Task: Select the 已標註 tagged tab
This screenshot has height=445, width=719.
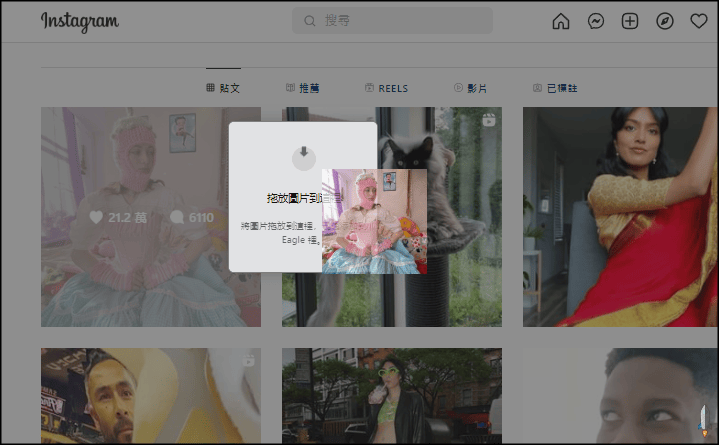Action: tap(555, 88)
